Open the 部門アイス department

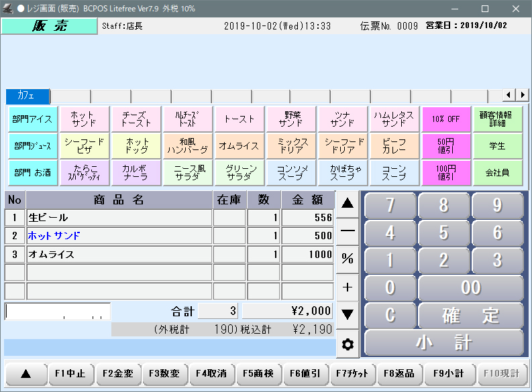coord(32,119)
